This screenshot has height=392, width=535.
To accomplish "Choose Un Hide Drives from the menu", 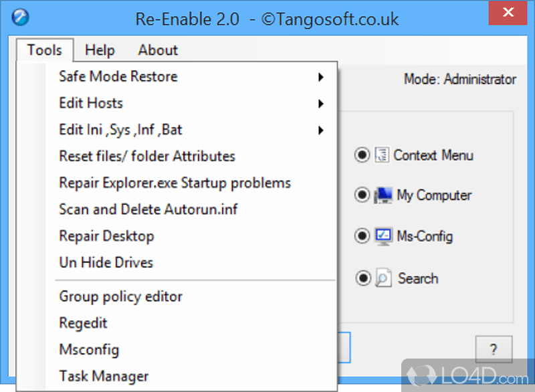I will [x=106, y=262].
